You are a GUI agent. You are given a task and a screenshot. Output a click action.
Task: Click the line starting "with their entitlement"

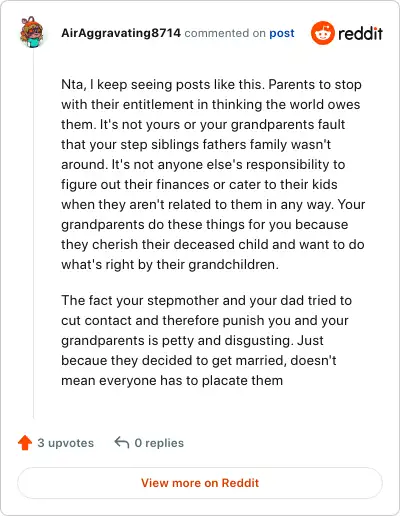coord(211,104)
